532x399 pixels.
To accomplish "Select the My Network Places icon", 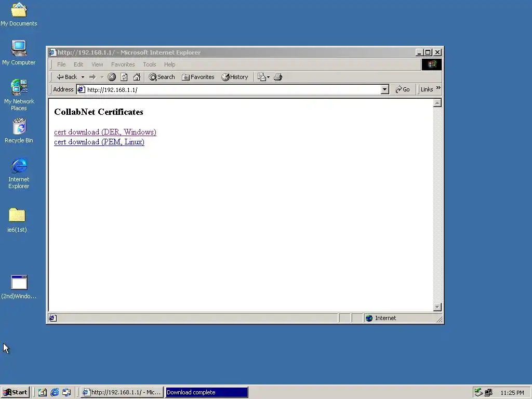I will tap(19, 95).
